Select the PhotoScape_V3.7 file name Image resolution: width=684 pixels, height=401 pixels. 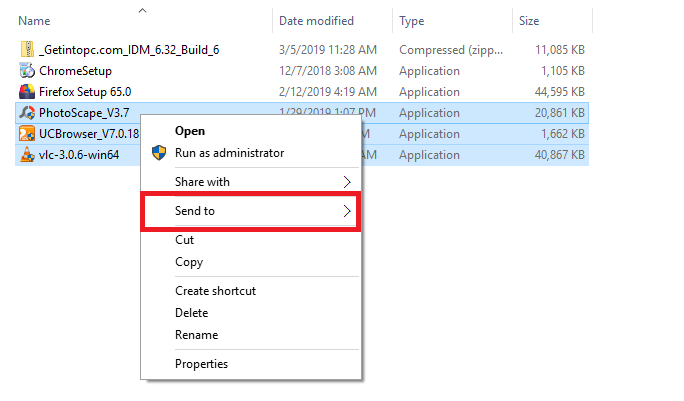[x=84, y=113]
